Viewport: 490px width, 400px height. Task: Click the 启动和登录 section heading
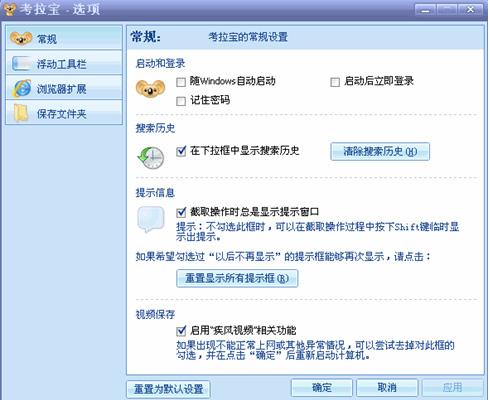tap(160, 63)
